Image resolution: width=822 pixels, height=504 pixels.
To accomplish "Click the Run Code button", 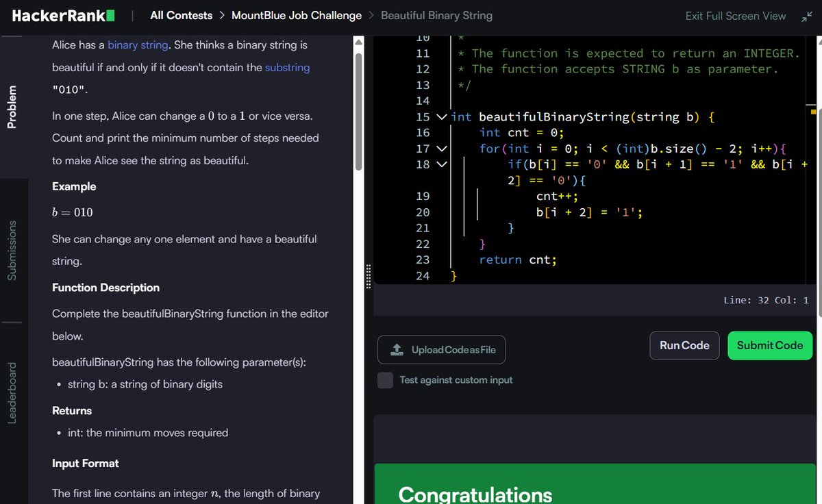I will click(x=684, y=346).
